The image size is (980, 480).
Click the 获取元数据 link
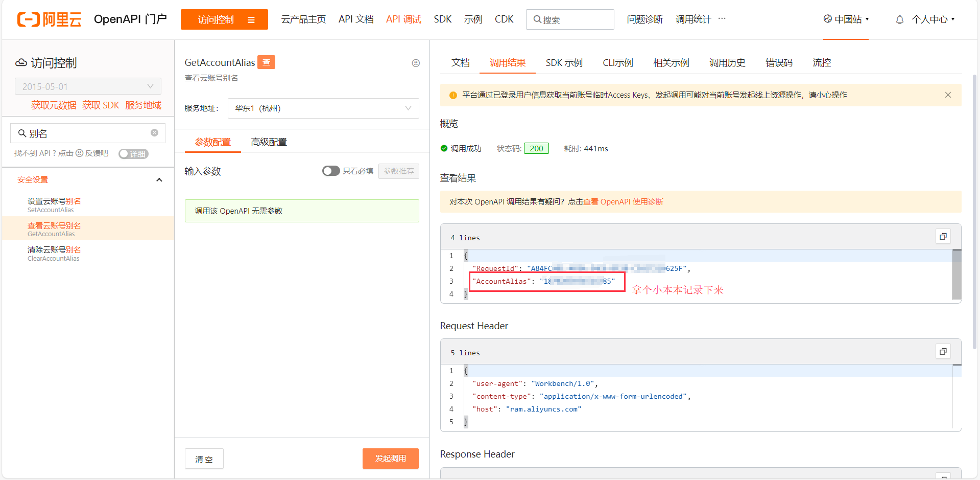point(54,105)
